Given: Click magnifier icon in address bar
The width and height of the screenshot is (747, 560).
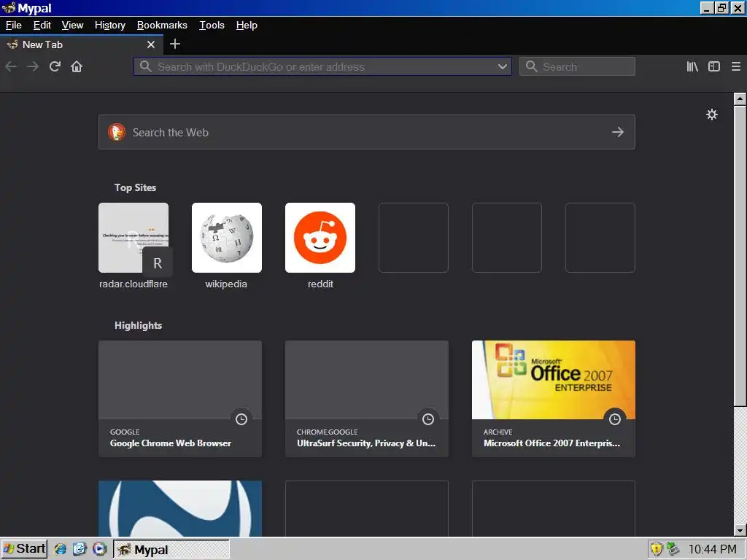Looking at the screenshot, I should click(146, 66).
